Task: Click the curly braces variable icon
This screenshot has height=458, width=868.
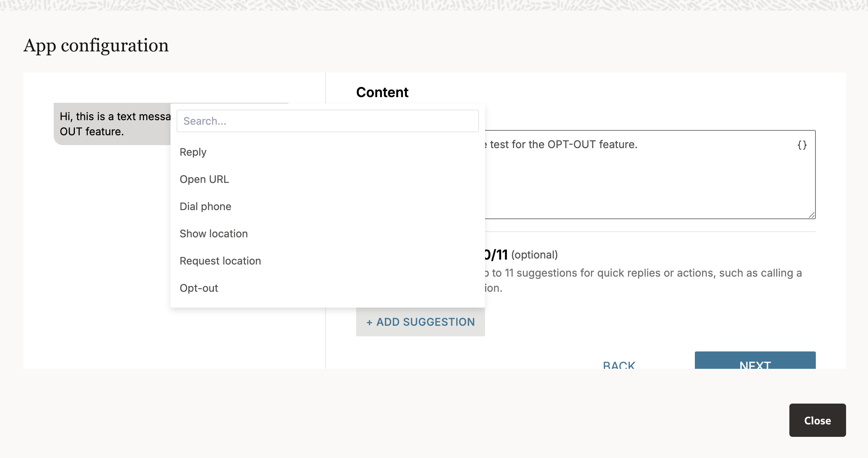Action: 802,145
